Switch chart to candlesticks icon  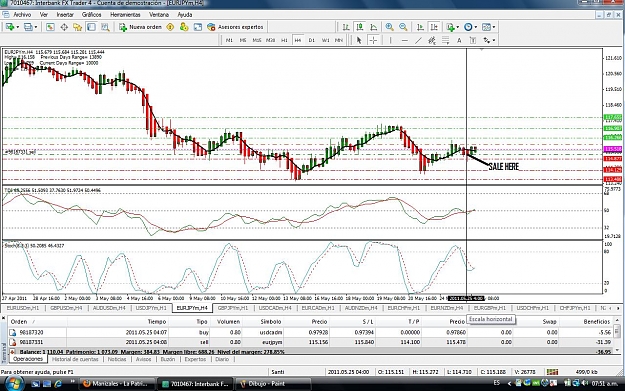[x=360, y=27]
